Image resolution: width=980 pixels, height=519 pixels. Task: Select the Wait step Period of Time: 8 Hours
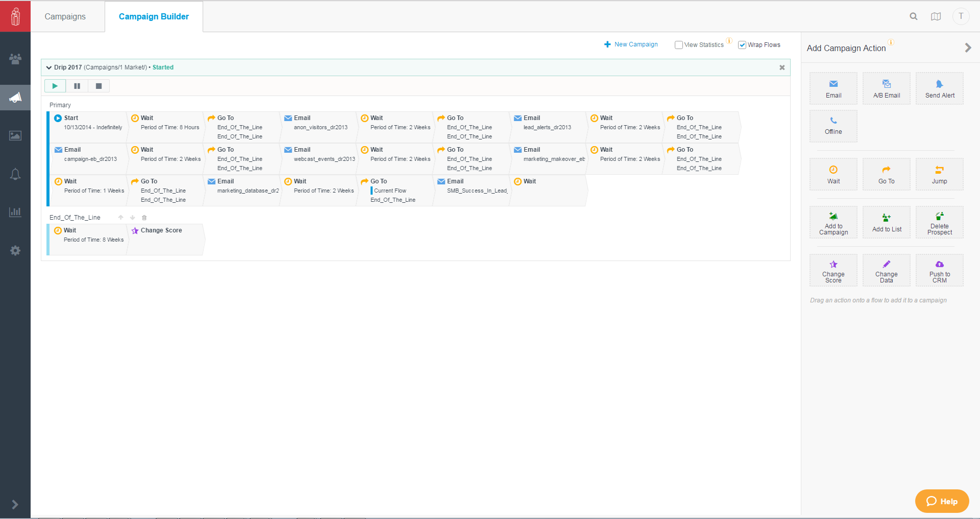[x=165, y=127]
